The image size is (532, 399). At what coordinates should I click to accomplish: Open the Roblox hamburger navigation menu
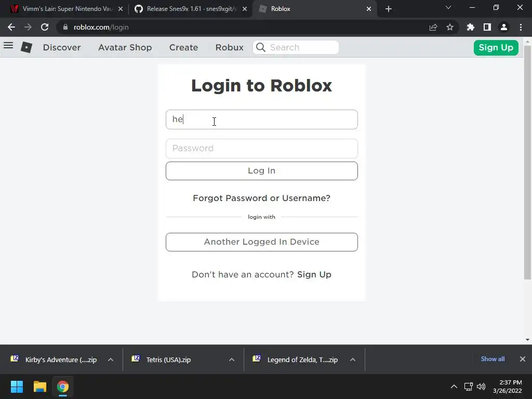click(x=8, y=46)
